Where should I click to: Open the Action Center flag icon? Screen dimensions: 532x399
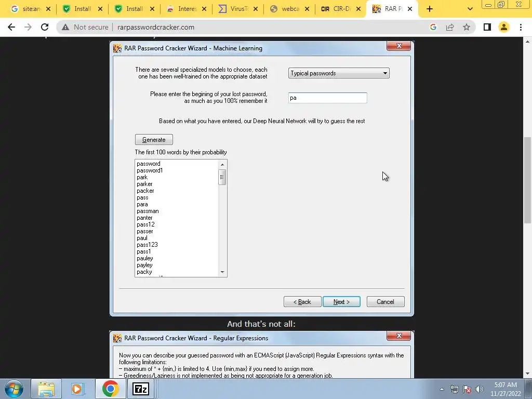coord(467,389)
